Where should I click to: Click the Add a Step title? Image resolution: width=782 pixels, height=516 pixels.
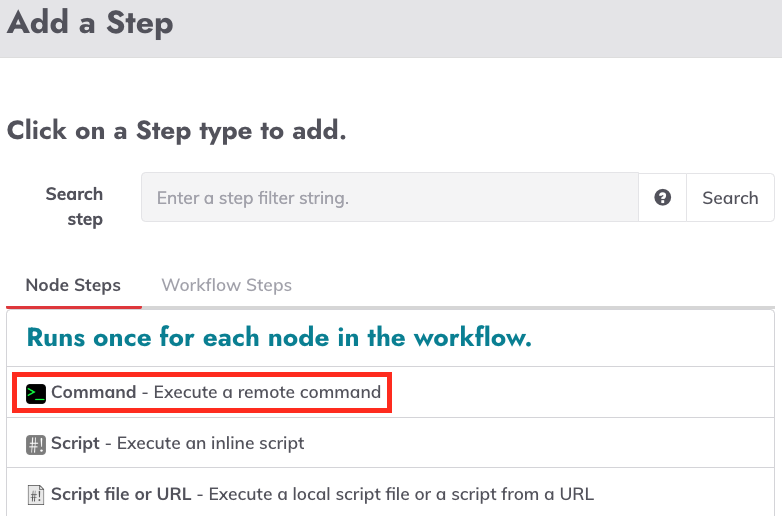tap(90, 23)
